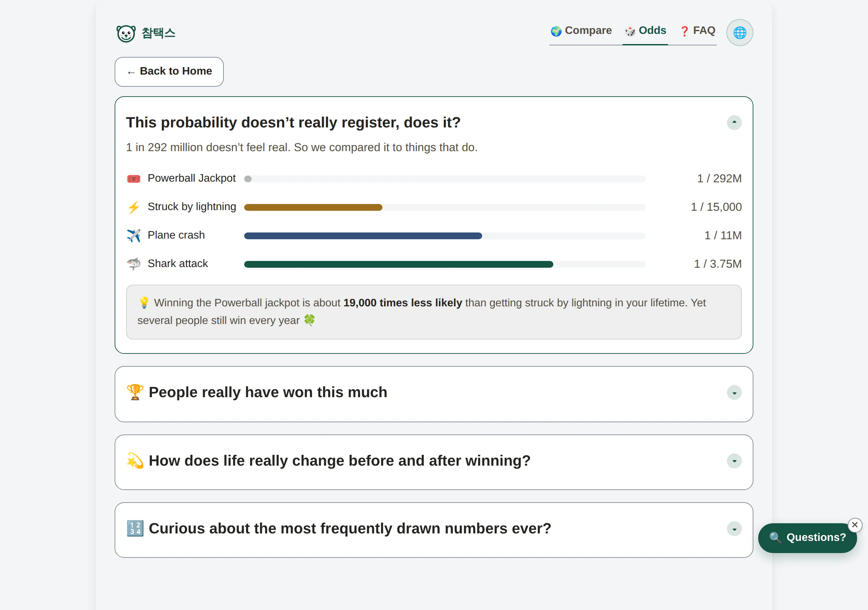868x610 pixels.
Task: Dismiss the Questions chat bubble
Action: click(x=854, y=525)
